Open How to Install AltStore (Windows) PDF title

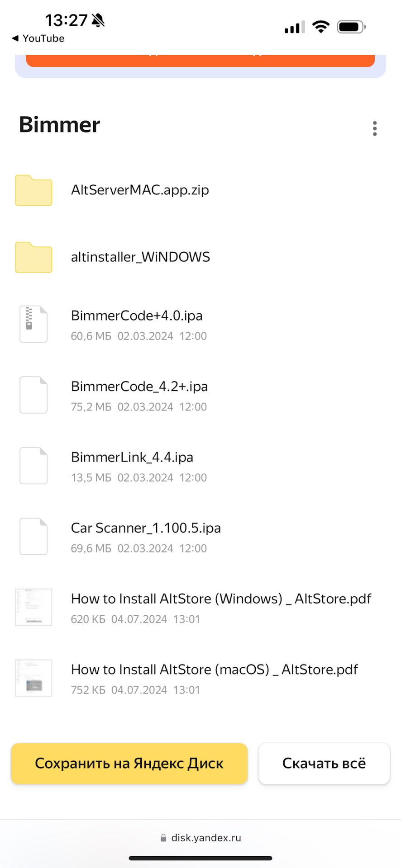[221, 599]
